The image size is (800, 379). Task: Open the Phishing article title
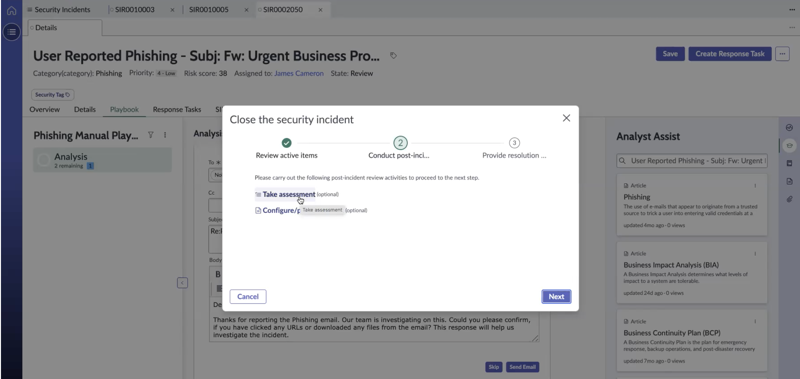click(x=637, y=197)
